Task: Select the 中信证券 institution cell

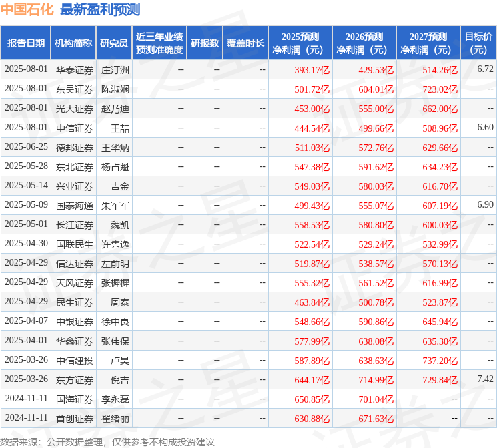Action: pyautogui.click(x=75, y=128)
